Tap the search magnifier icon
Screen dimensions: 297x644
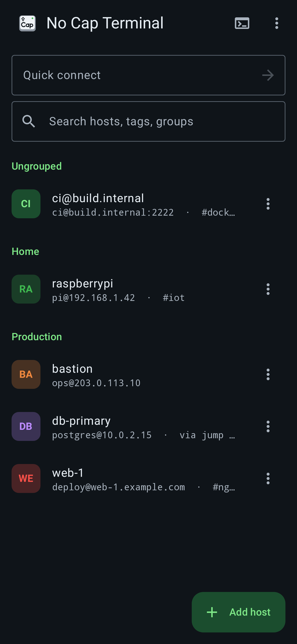point(29,121)
